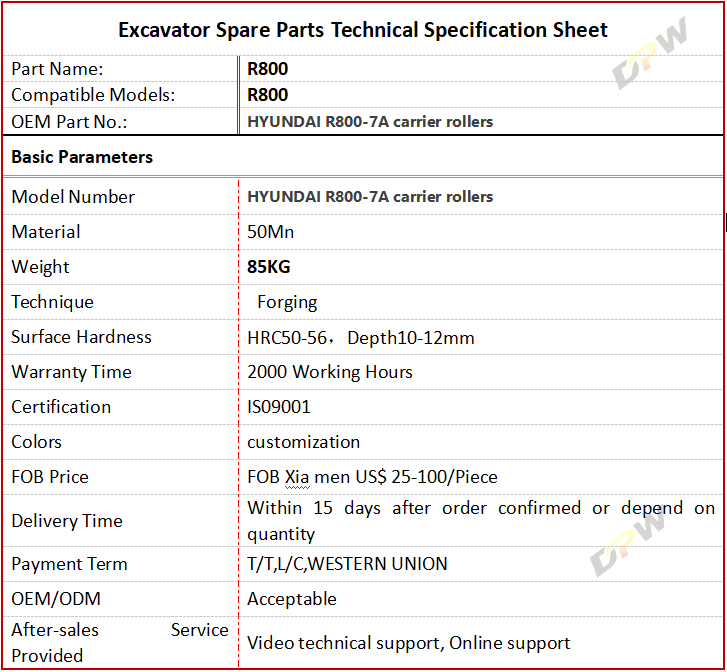Click the 'R800' value beside Part Name
Image resolution: width=727 pixels, height=672 pixels.
268,69
